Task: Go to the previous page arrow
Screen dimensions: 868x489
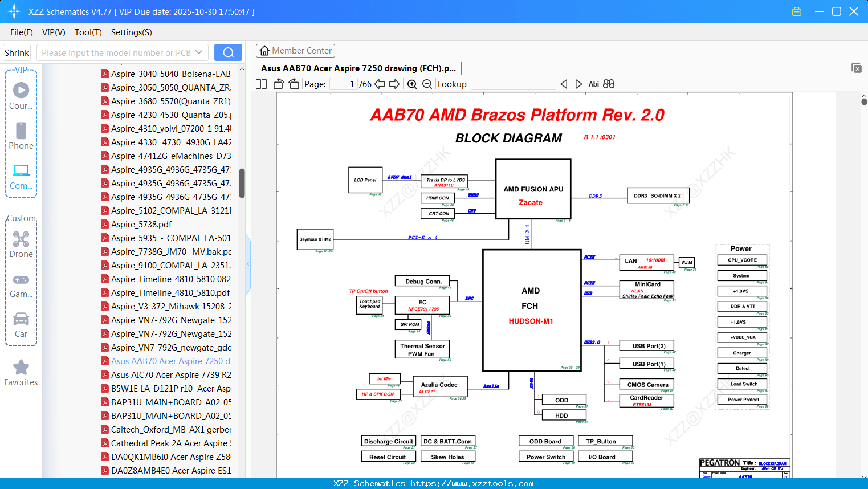Action: [380, 84]
